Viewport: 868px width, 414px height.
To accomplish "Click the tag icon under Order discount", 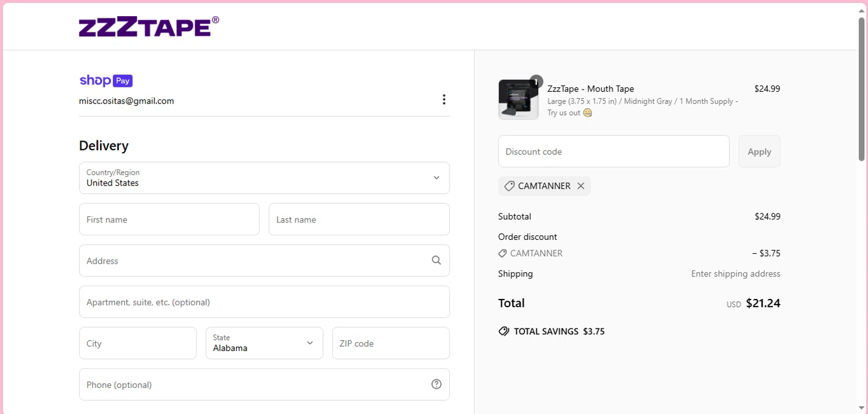I will 502,253.
